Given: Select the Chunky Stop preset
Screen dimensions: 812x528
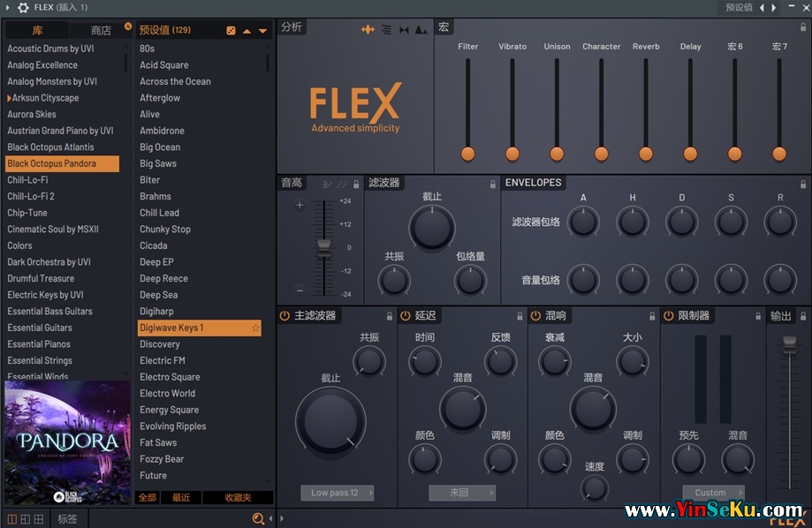Looking at the screenshot, I should pyautogui.click(x=165, y=229).
